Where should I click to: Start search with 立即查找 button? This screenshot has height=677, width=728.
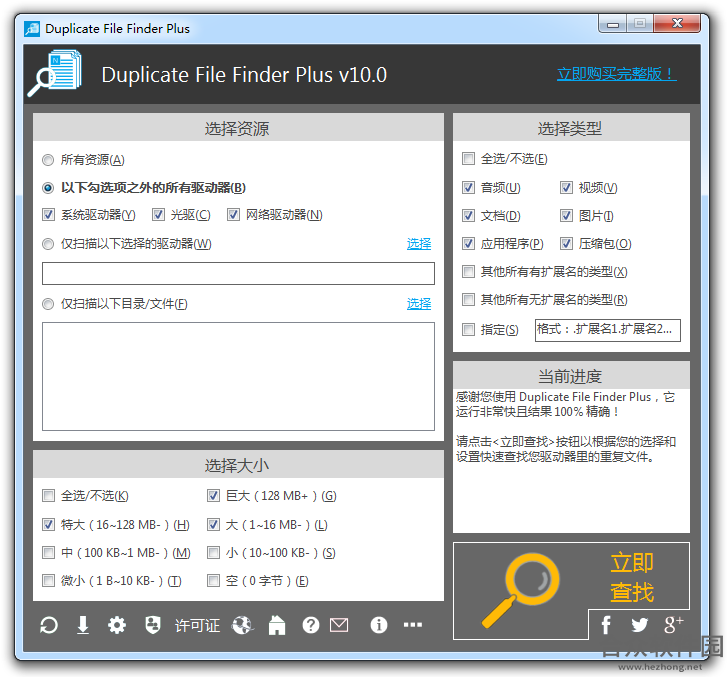click(571, 591)
